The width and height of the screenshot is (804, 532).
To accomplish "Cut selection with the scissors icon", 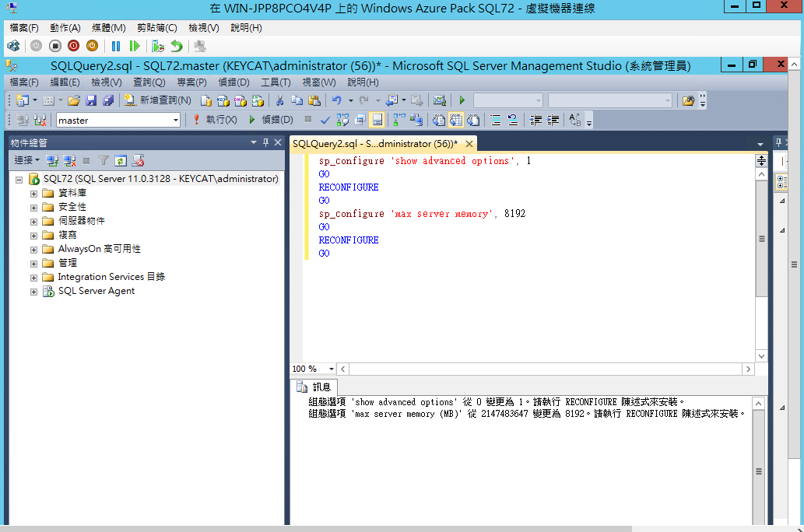I will pyautogui.click(x=280, y=100).
